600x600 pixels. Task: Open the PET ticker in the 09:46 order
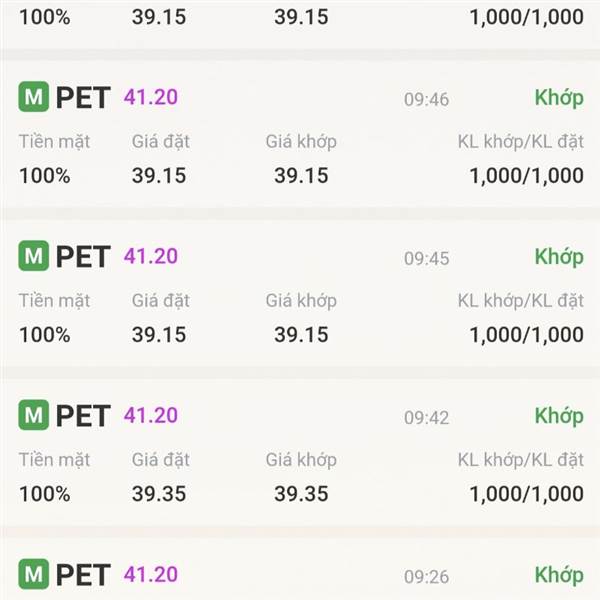[x=83, y=97]
